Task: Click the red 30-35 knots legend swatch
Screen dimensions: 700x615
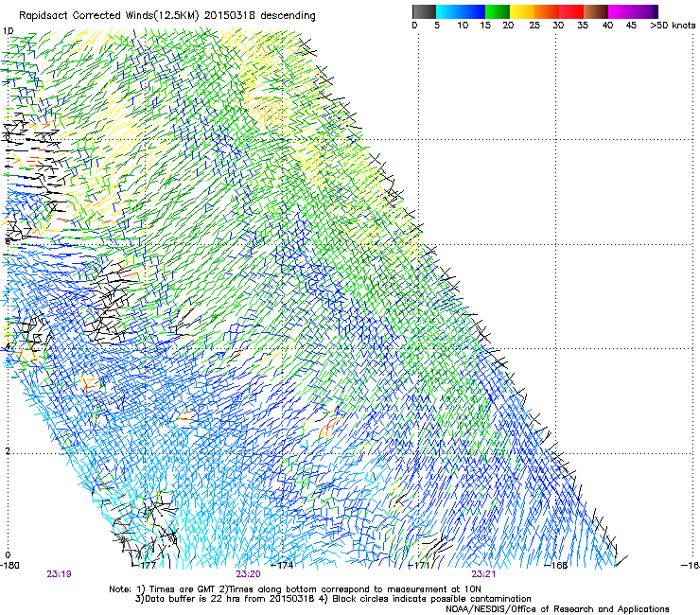Action: (x=571, y=11)
